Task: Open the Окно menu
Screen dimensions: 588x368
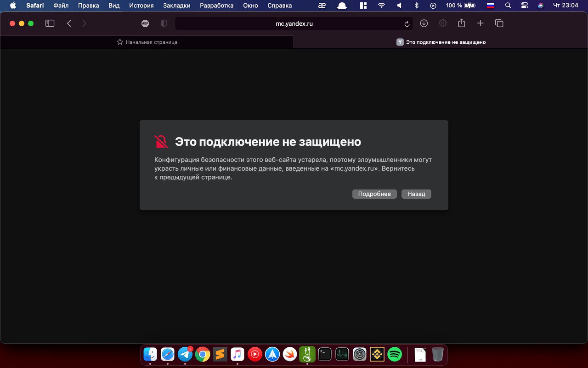Action: 251,6
